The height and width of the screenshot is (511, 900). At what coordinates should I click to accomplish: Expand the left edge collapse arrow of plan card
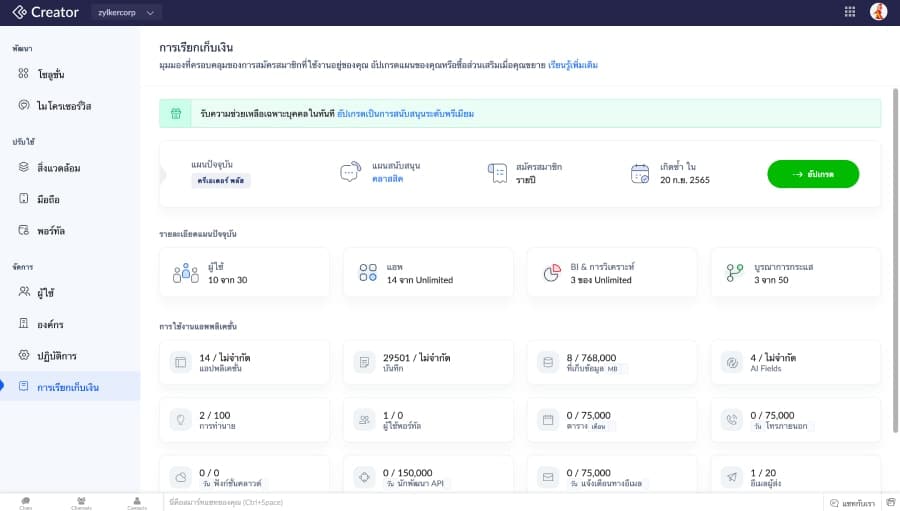(165, 173)
